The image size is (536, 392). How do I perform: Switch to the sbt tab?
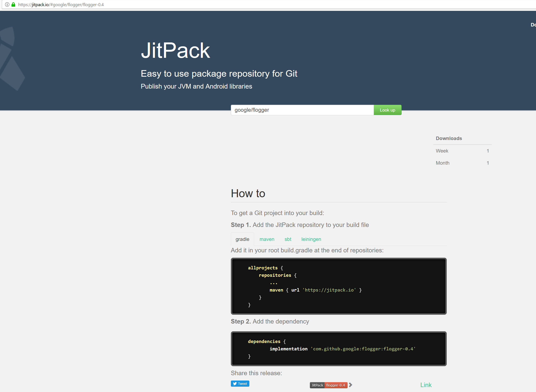click(288, 239)
